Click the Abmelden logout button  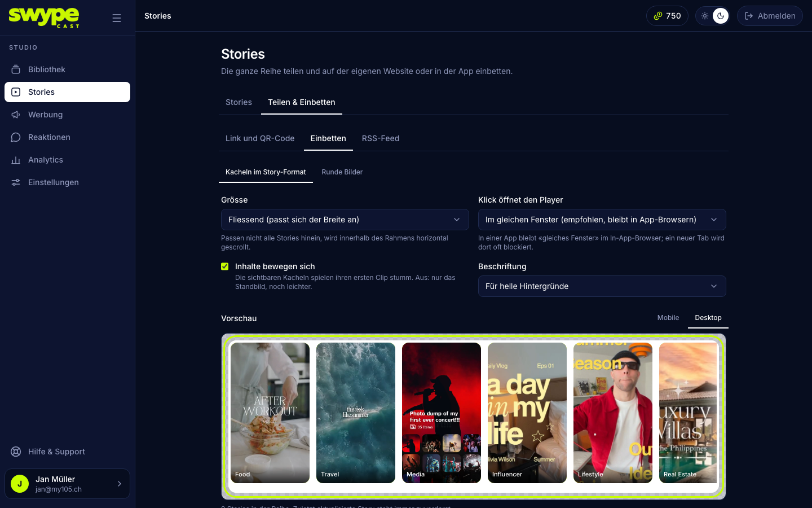point(770,16)
